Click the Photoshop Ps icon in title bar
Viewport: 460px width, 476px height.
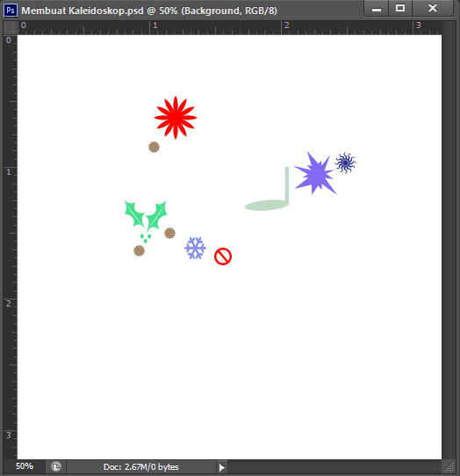[x=11, y=11]
